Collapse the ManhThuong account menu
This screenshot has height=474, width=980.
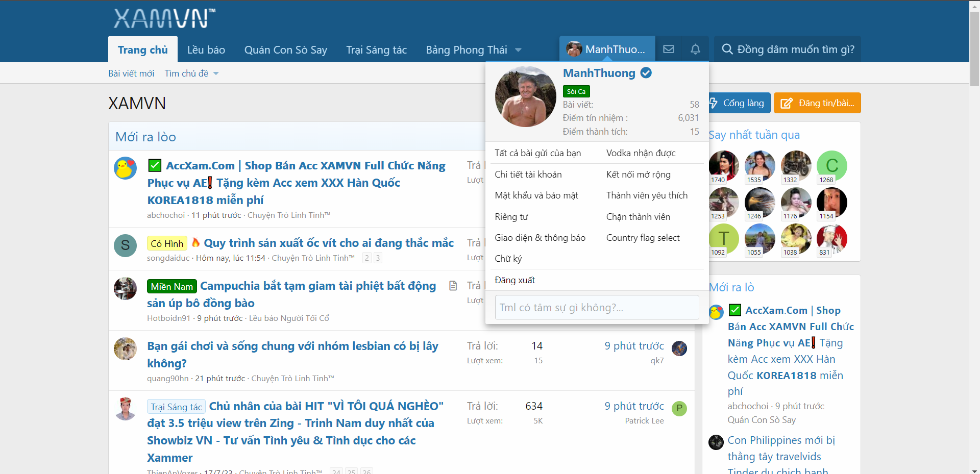(607, 49)
